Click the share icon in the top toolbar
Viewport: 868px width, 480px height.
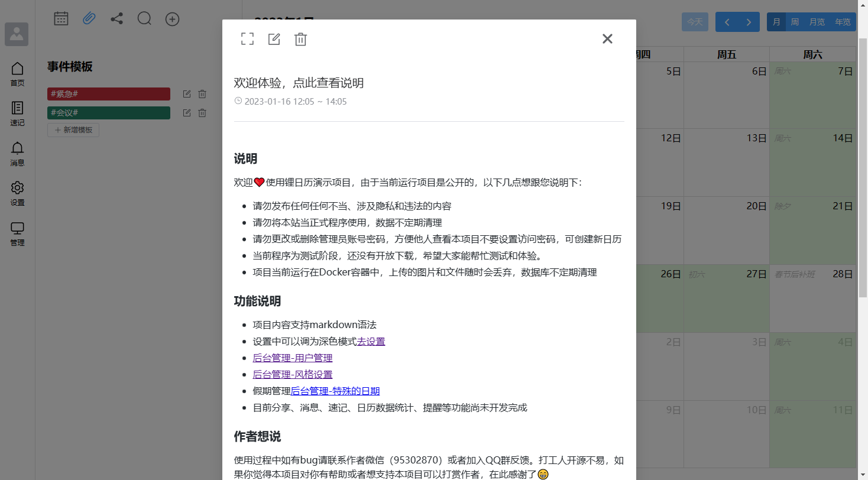(x=117, y=19)
